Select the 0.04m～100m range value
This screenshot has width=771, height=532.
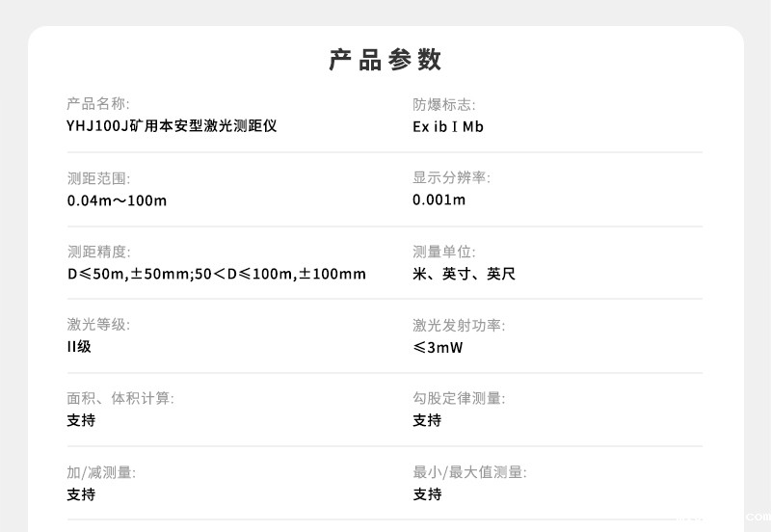[117, 200]
